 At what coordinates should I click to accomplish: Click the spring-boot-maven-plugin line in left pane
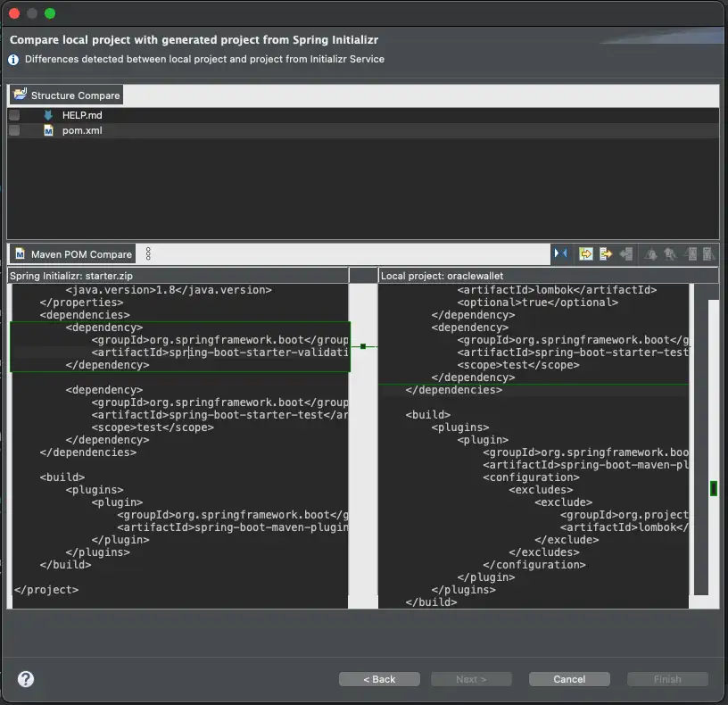[x=233, y=527]
